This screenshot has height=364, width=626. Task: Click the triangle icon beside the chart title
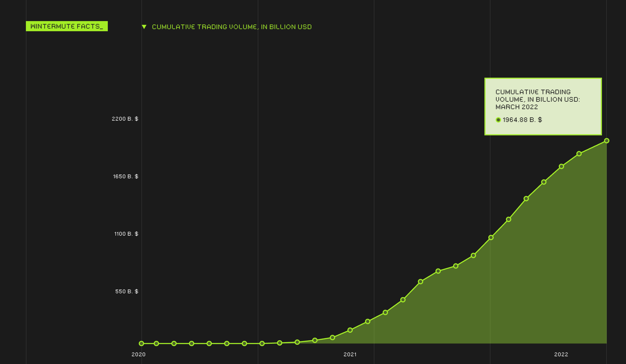(144, 27)
